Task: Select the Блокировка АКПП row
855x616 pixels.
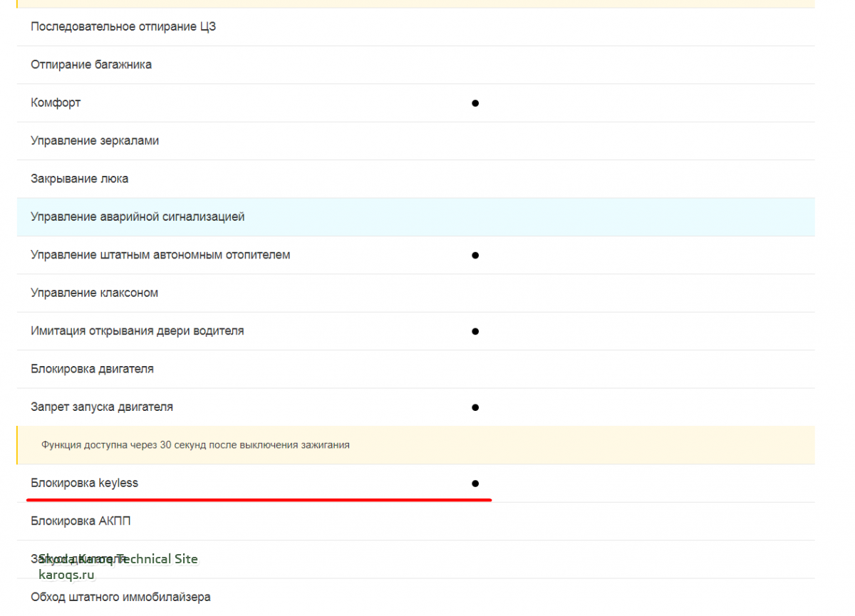Action: 81,521
